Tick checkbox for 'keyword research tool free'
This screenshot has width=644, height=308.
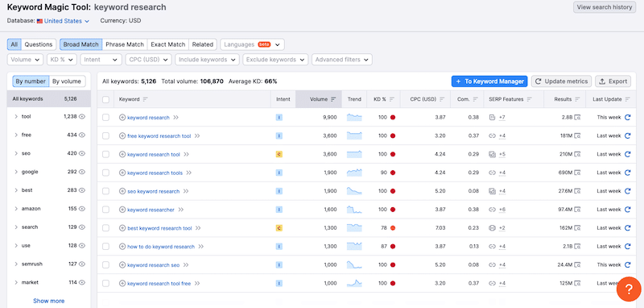pyautogui.click(x=106, y=283)
